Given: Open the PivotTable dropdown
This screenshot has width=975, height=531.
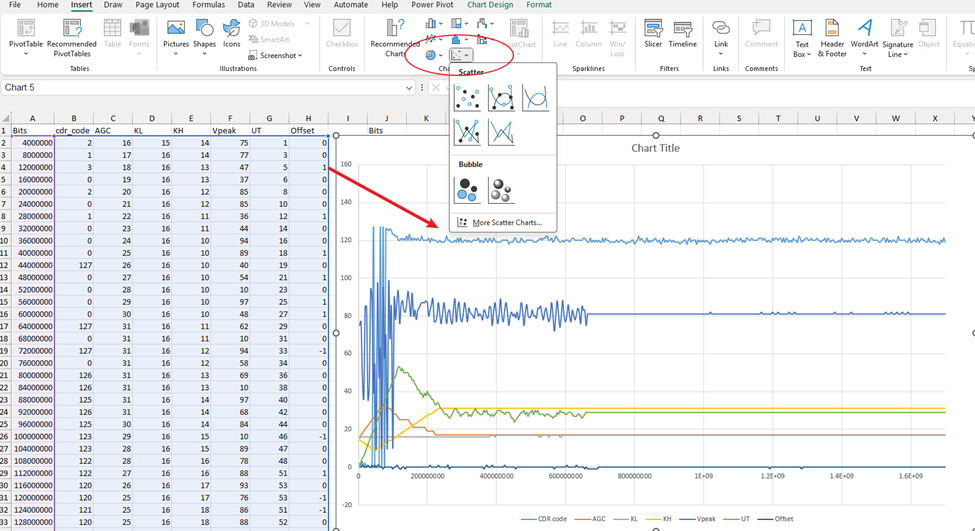Looking at the screenshot, I should [x=26, y=54].
